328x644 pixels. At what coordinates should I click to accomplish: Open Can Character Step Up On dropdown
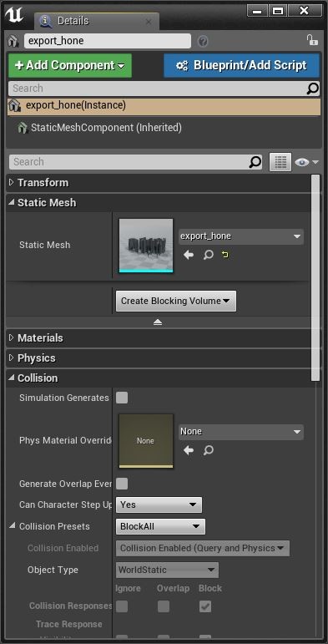point(159,505)
